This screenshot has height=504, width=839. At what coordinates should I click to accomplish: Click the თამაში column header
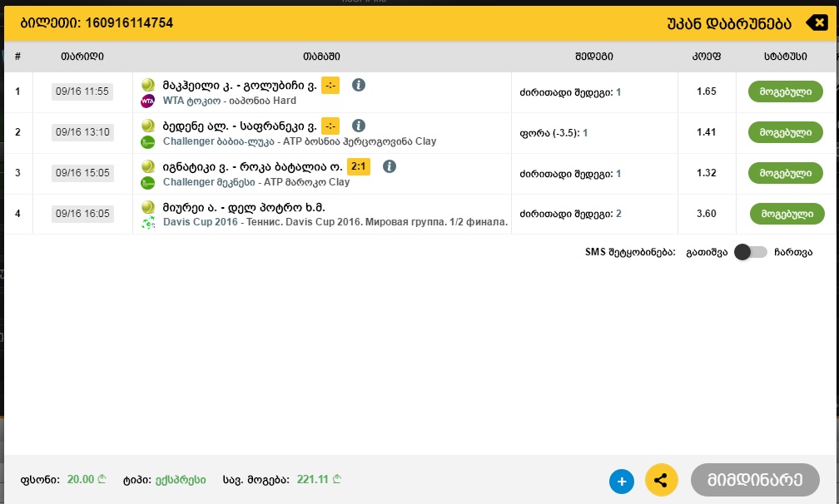pyautogui.click(x=321, y=56)
